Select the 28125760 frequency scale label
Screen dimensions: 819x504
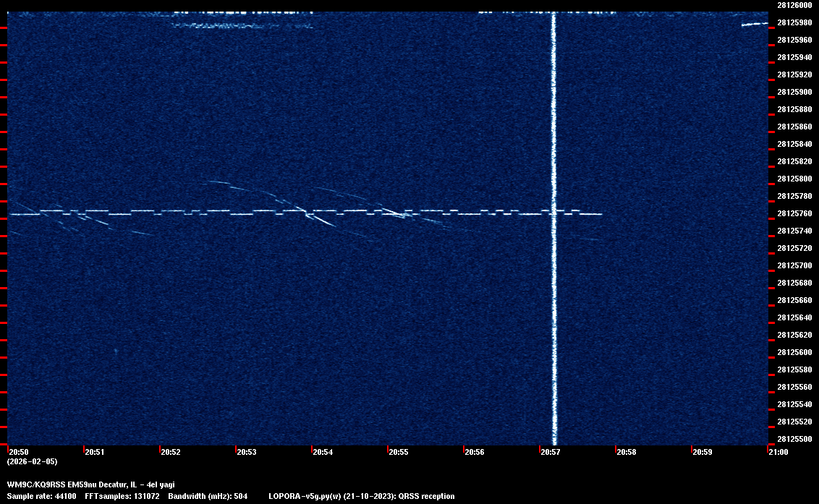(x=794, y=213)
